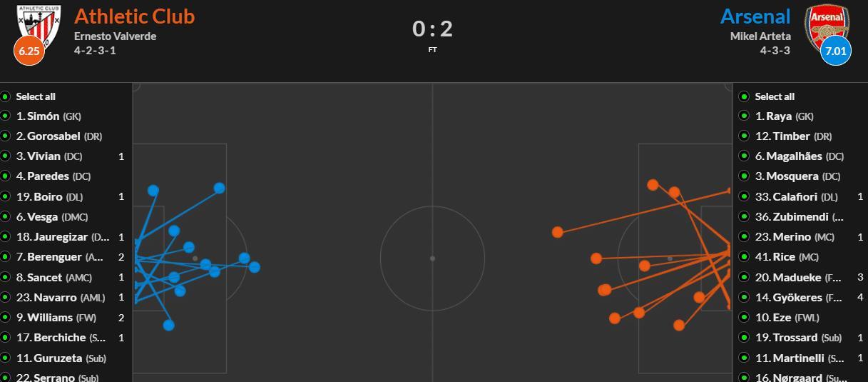Toggle the green dot next to Williams (FW)
The width and height of the screenshot is (868, 382).
[6, 318]
